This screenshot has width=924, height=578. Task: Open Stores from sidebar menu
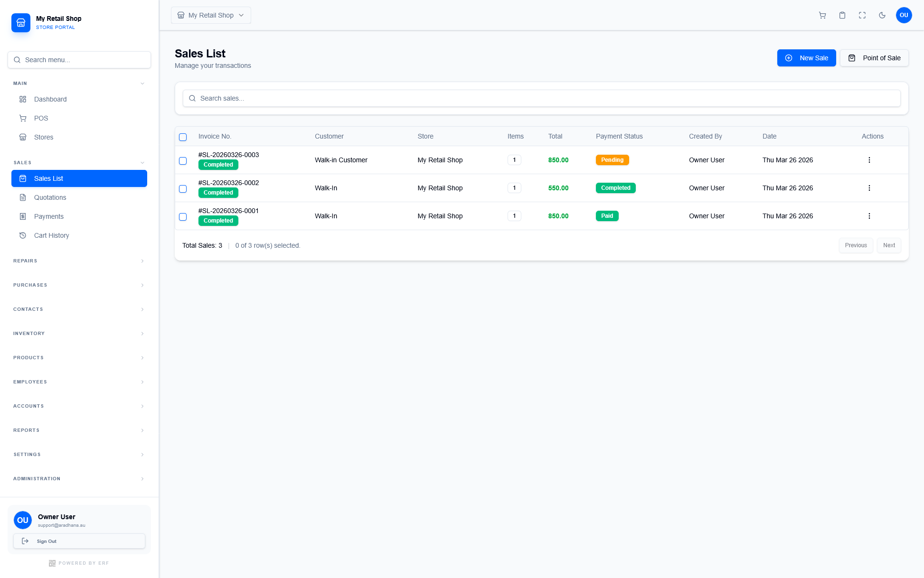(79, 137)
